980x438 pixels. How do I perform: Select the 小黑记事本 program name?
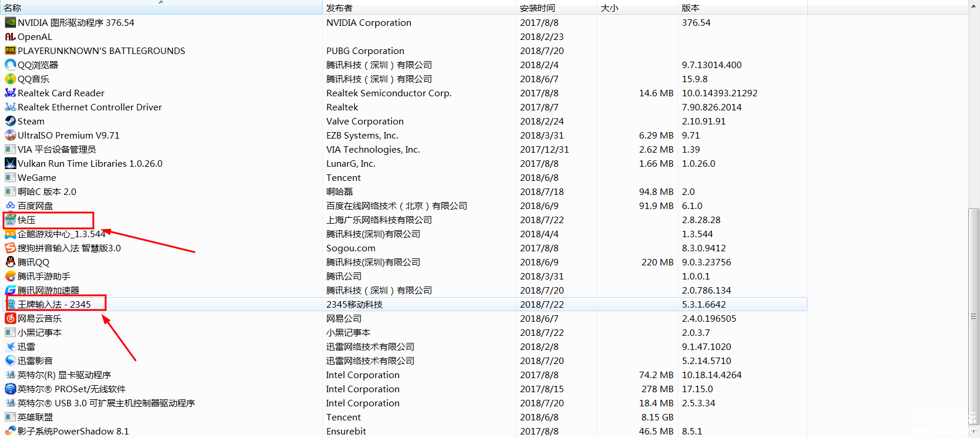click(39, 332)
